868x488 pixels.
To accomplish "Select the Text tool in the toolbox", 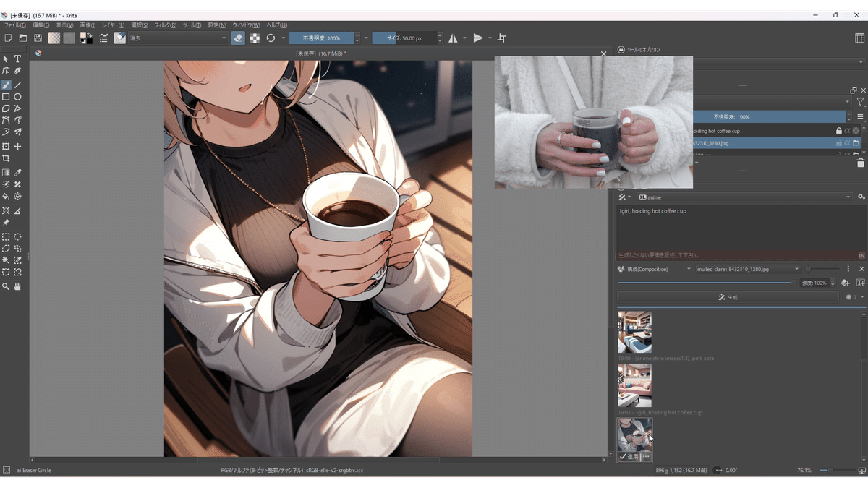I will (17, 59).
